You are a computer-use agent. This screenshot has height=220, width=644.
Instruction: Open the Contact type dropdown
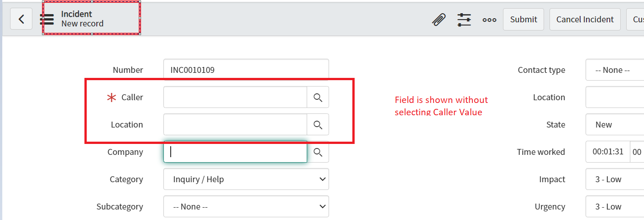click(615, 70)
